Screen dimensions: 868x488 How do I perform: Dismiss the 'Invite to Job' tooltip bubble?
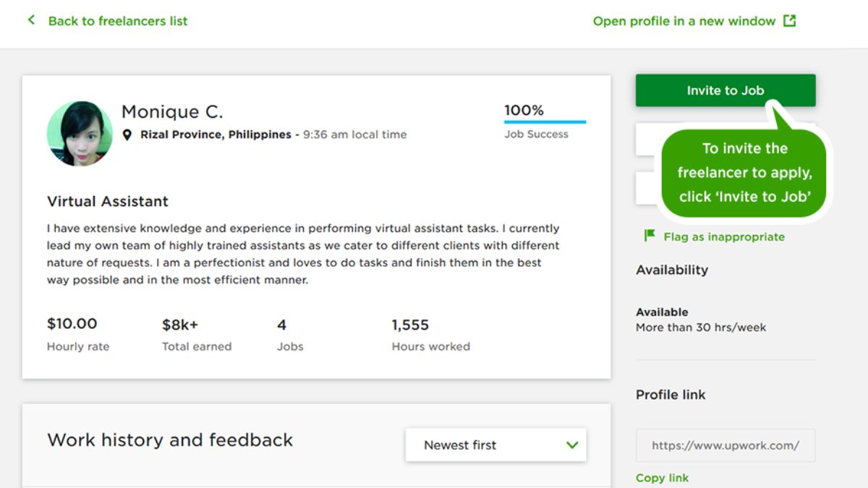point(744,170)
